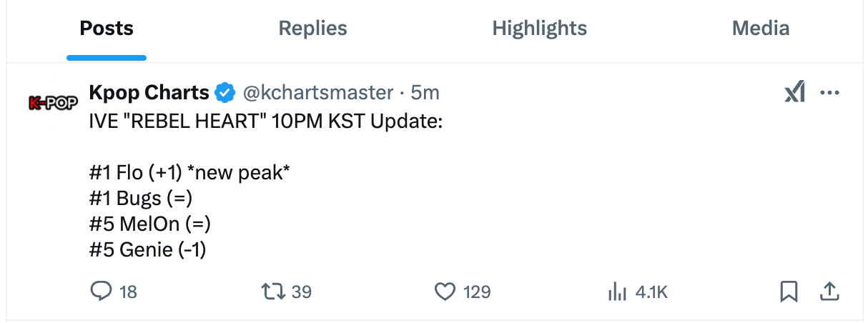This screenshot has height=323, width=868.
Task: Bookmark the Kpop Charts post
Action: (x=789, y=292)
